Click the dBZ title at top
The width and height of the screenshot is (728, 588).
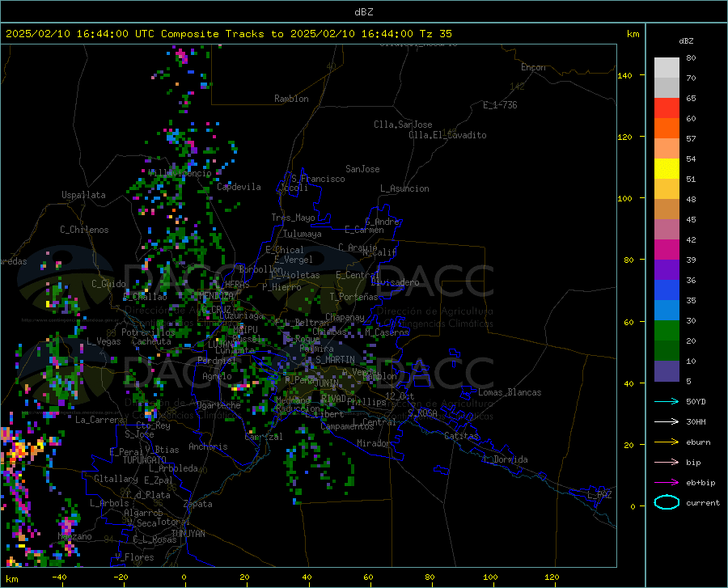click(364, 12)
